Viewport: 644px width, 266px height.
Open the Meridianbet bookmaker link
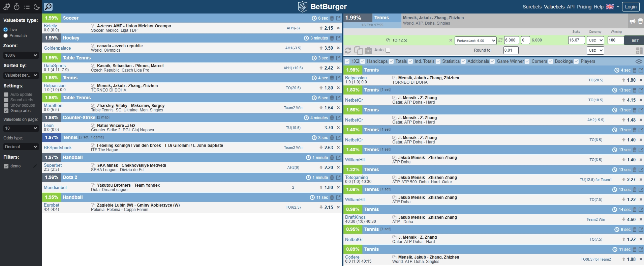(x=55, y=188)
